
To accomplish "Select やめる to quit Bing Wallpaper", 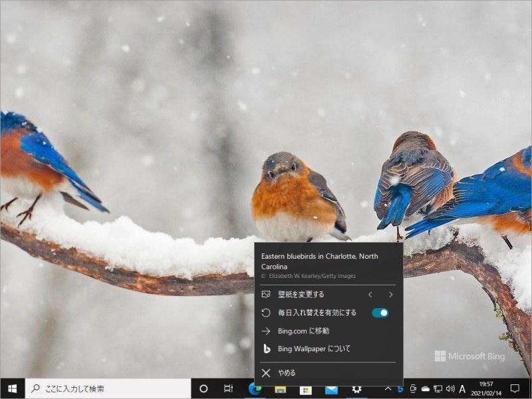I will coord(287,373).
